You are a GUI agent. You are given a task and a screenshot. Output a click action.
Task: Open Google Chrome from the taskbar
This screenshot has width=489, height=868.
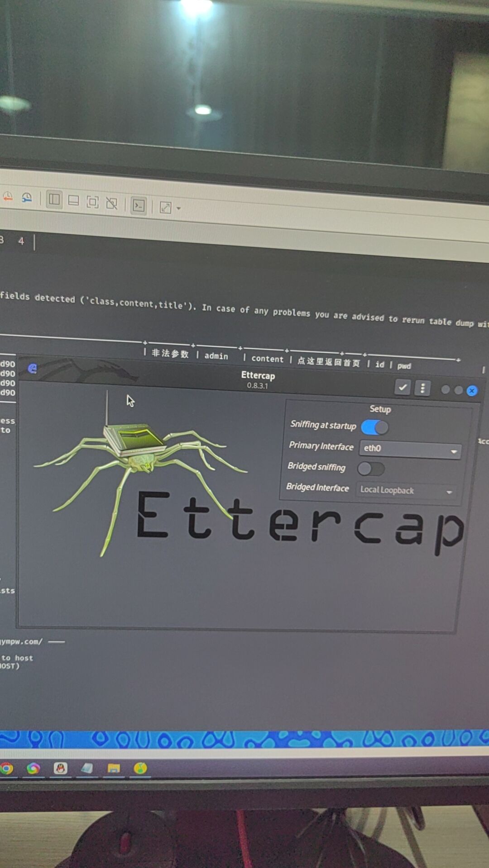click(x=6, y=768)
